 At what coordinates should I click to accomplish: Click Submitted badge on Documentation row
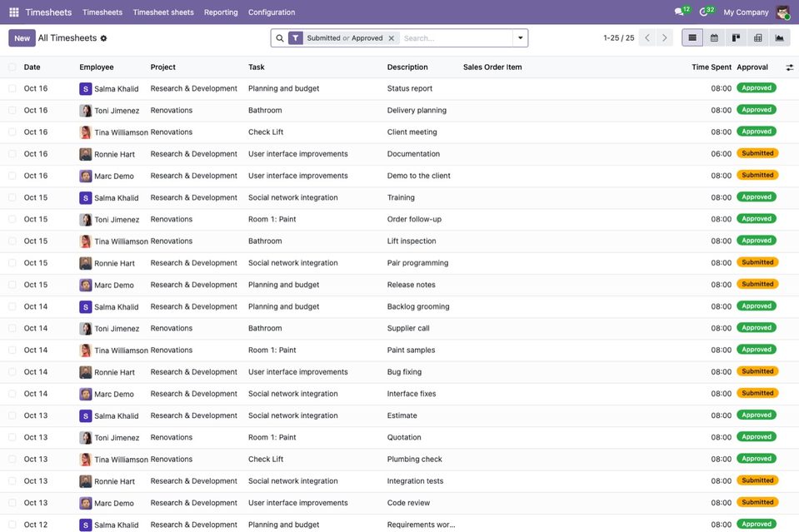click(757, 153)
